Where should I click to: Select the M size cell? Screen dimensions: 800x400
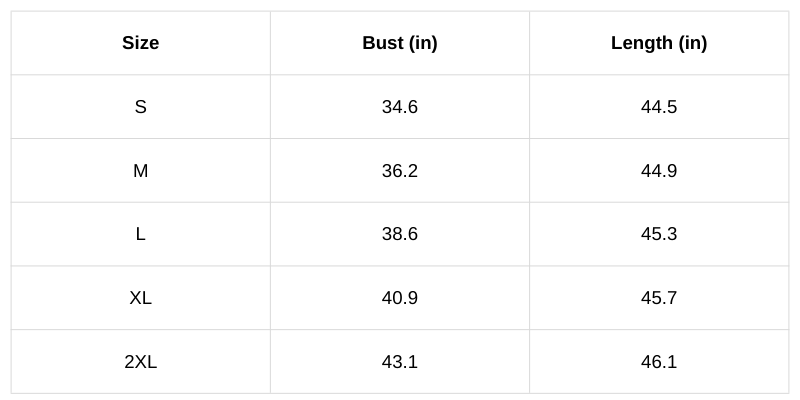[140, 171]
